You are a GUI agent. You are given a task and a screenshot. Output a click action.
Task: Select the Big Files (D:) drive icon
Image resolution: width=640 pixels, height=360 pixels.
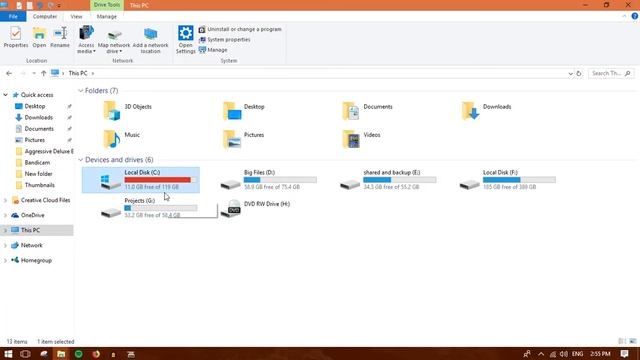[231, 184]
